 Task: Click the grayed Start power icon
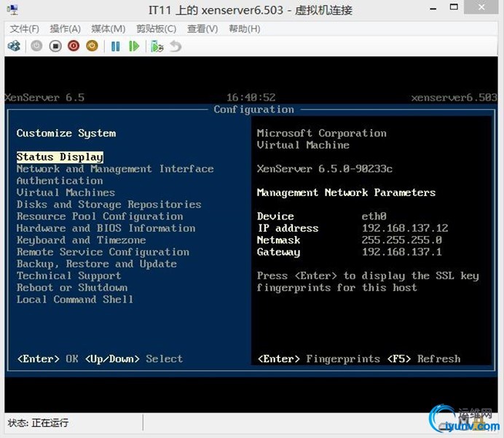click(x=36, y=47)
